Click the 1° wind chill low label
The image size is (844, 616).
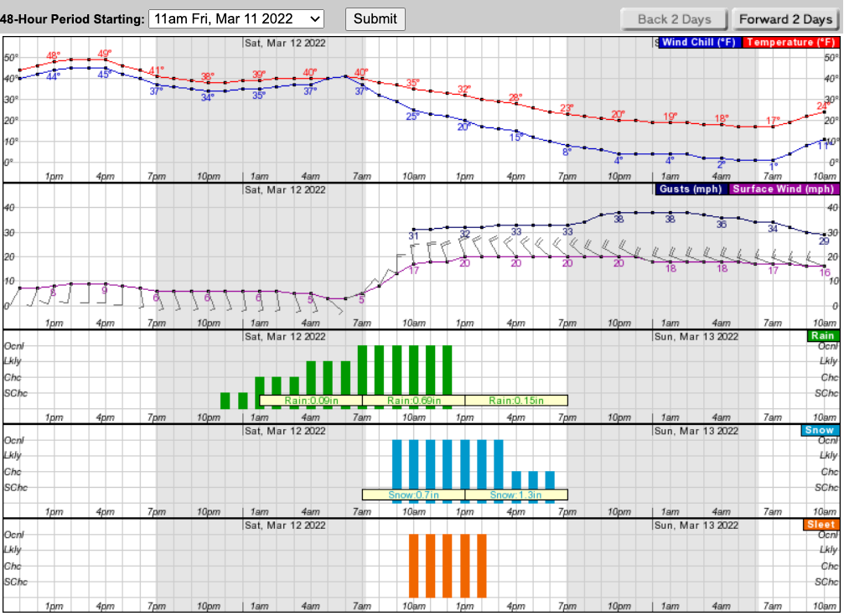point(773,166)
